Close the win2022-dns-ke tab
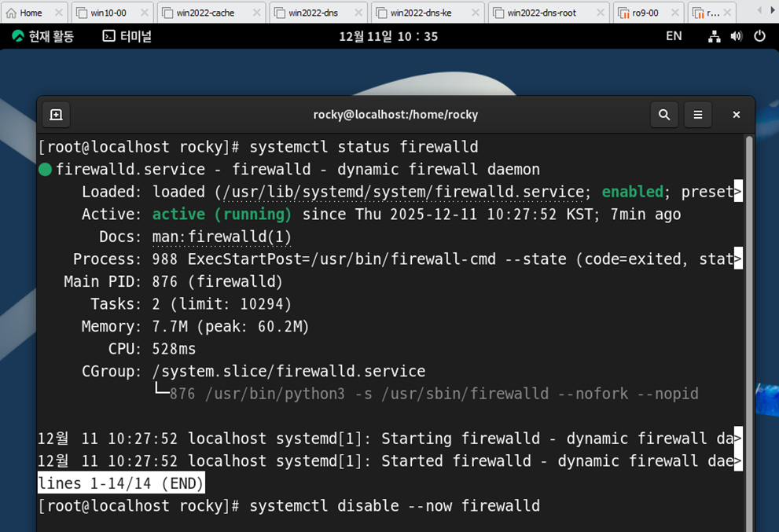This screenshot has width=779, height=532. (x=476, y=13)
